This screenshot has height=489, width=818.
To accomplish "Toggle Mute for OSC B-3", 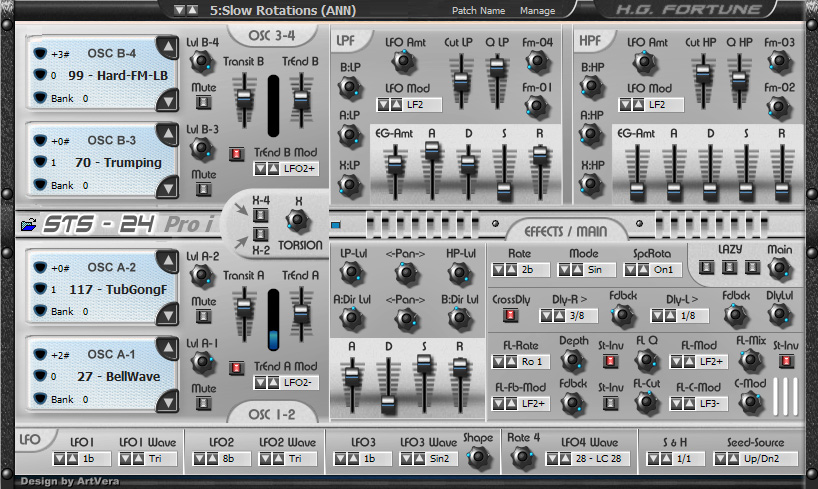I will (x=203, y=189).
